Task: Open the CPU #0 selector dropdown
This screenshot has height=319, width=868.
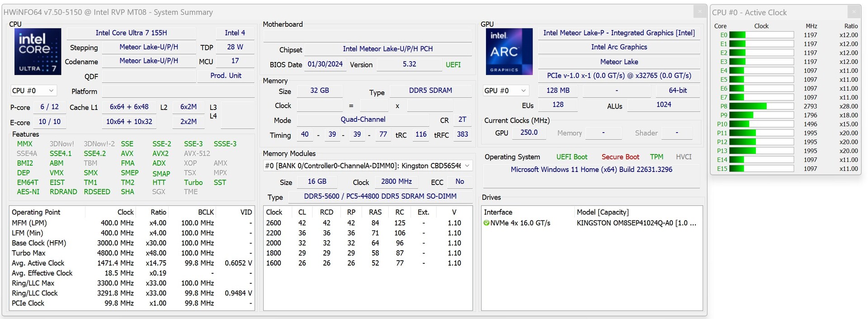Action: tap(33, 91)
